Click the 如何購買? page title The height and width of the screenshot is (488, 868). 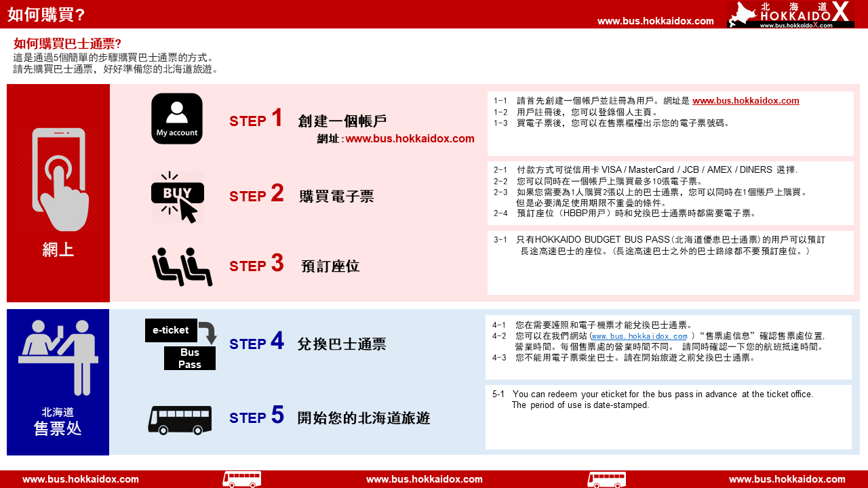[46, 14]
